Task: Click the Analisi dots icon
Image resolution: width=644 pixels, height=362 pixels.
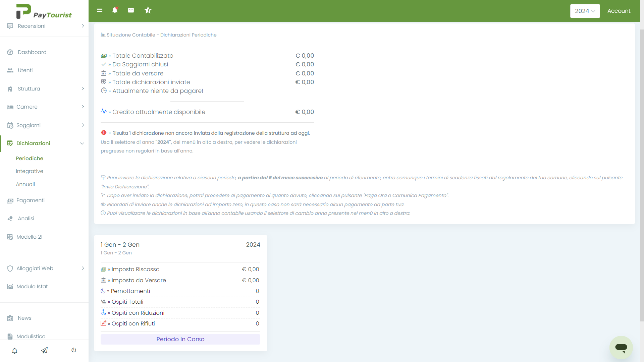Action: (10, 219)
